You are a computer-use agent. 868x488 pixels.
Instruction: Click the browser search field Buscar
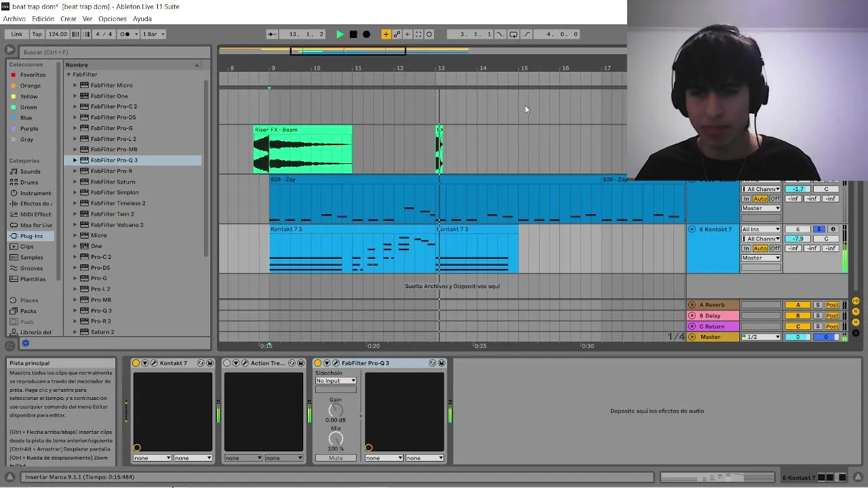pos(115,52)
